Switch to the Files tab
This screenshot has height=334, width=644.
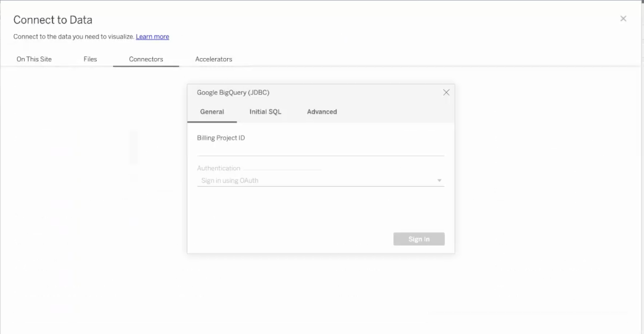[x=90, y=59]
